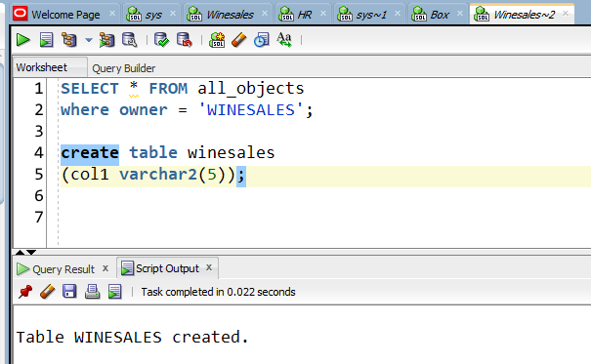591x364 pixels.
Task: Click the To Upper/Lower/InitCap icon
Action: pos(284,40)
